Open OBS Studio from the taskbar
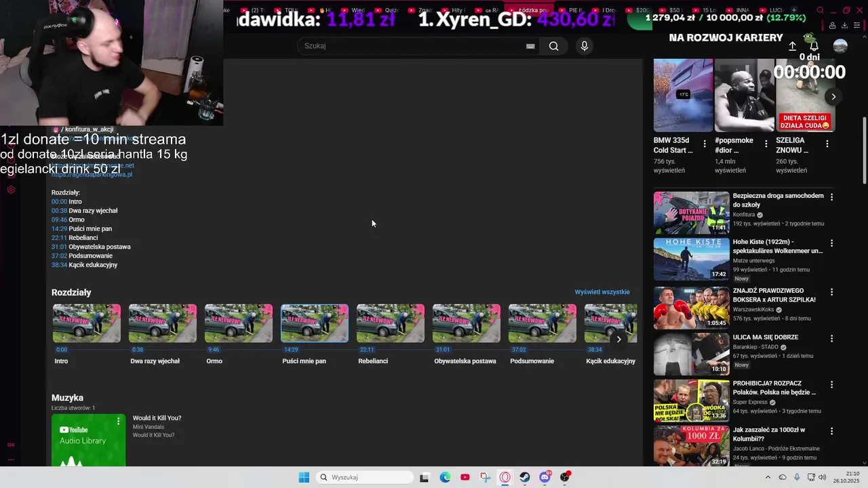 coord(565,477)
